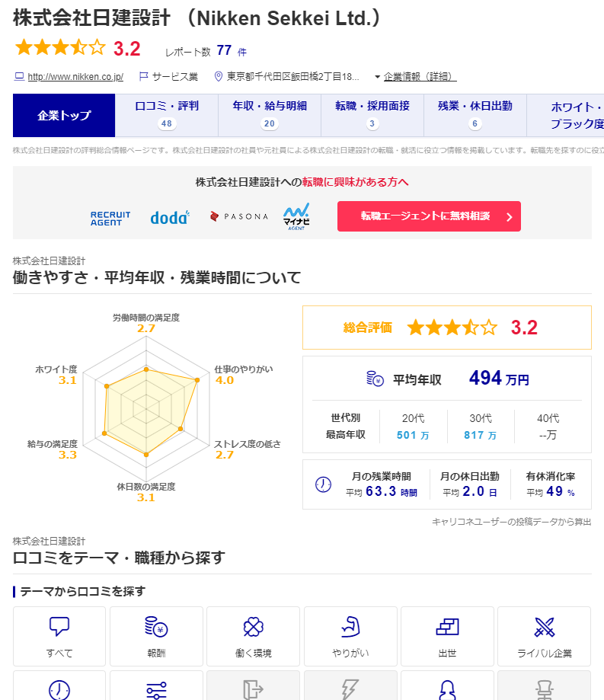Click the 東京都千代田区飯田橋 address text
Screen dimensions: 604x700
click(292, 77)
